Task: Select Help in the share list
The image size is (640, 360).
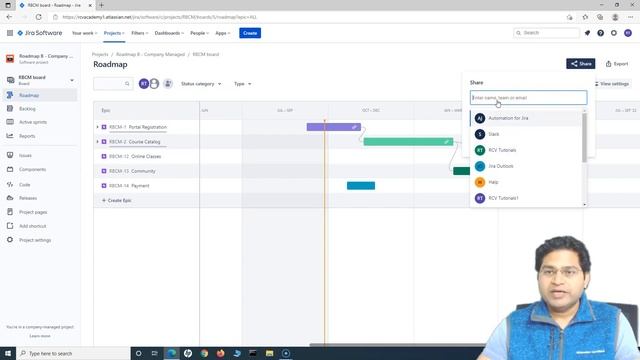Action: 526,182
